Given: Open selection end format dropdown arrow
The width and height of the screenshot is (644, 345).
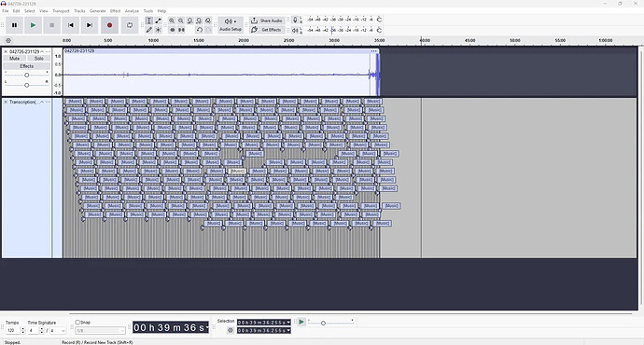Looking at the screenshot, I should pyautogui.click(x=288, y=331).
